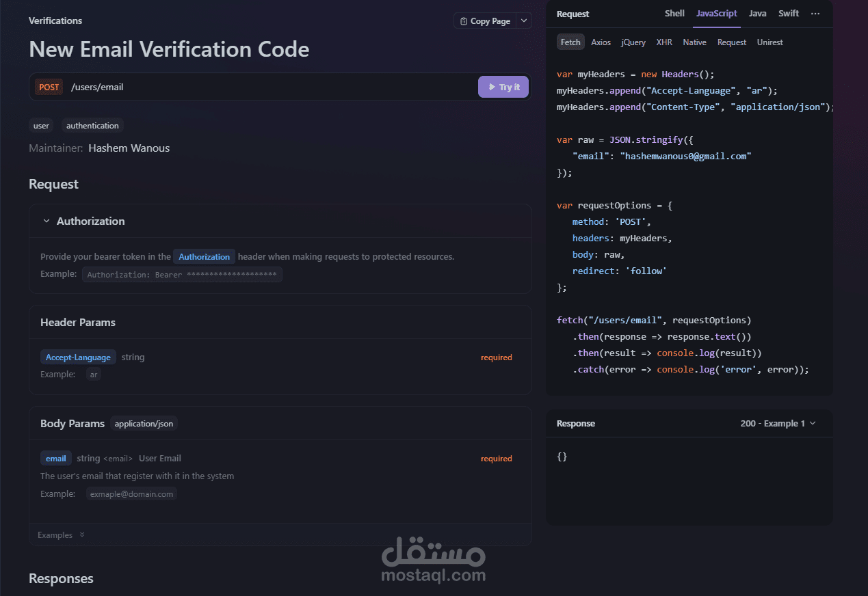Image resolution: width=868 pixels, height=596 pixels.
Task: Select the Axios code variant
Action: (601, 42)
